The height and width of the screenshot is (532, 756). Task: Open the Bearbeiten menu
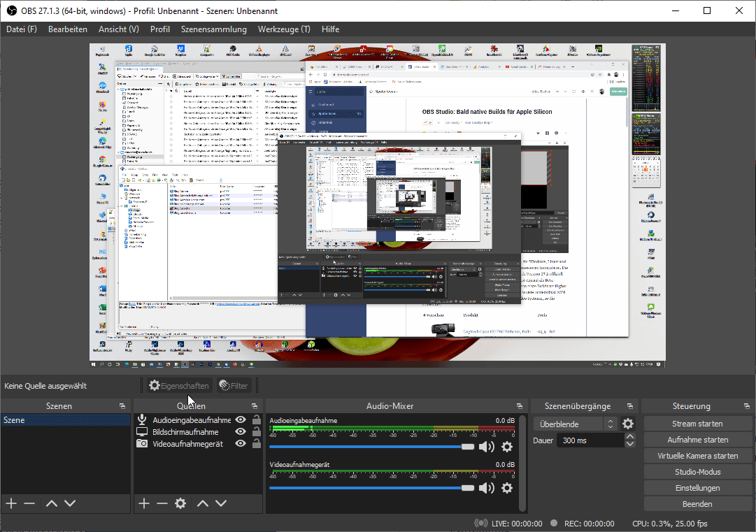point(68,29)
